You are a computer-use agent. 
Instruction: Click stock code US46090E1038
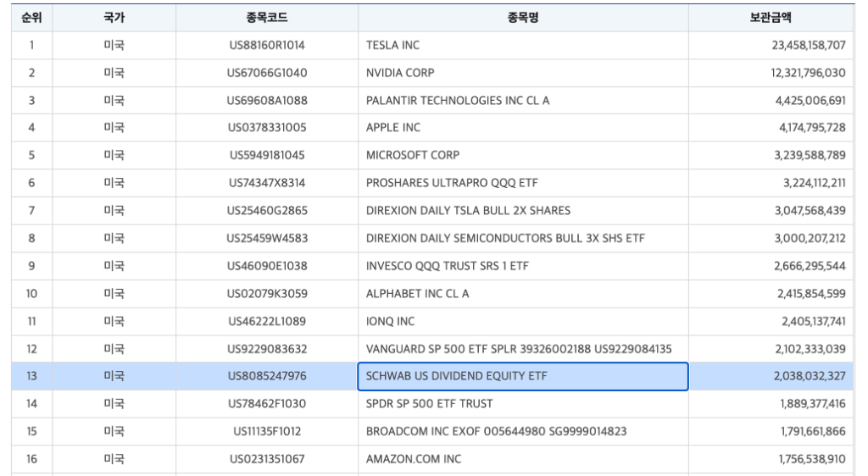(x=267, y=266)
